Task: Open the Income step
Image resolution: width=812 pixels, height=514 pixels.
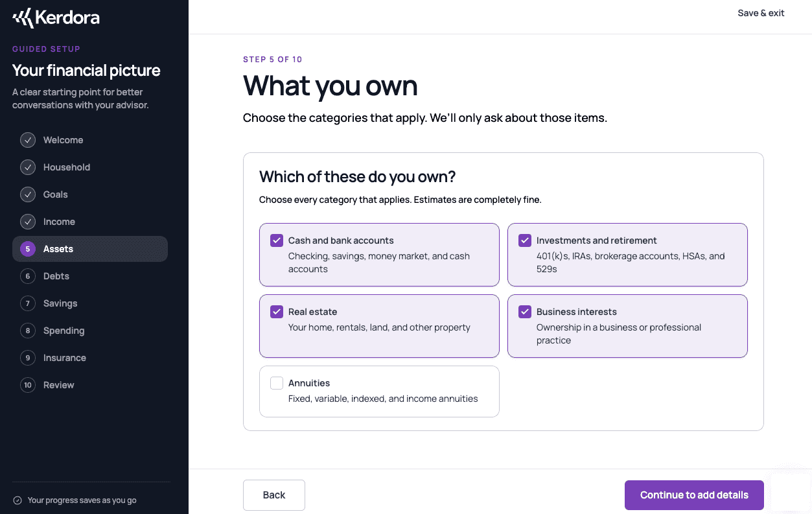Action: pos(90,222)
